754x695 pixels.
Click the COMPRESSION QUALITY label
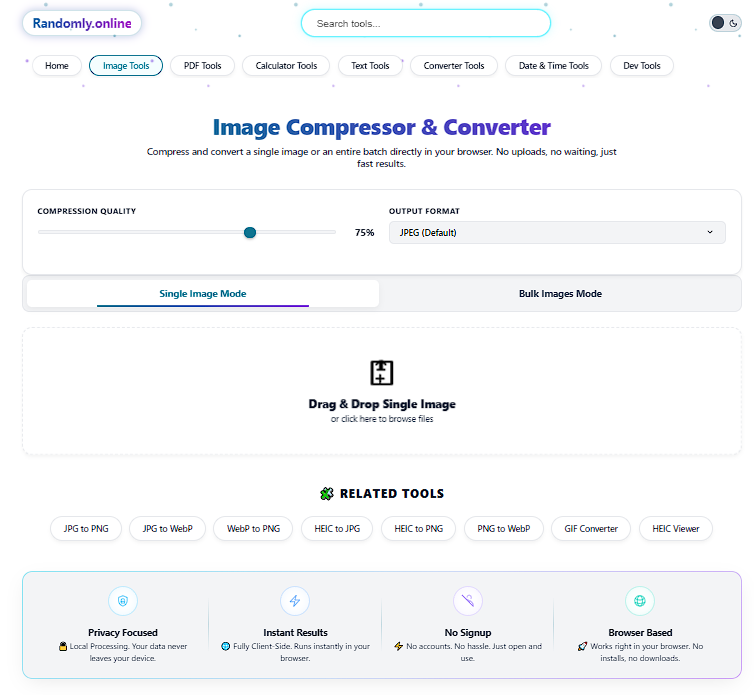[x=87, y=211]
